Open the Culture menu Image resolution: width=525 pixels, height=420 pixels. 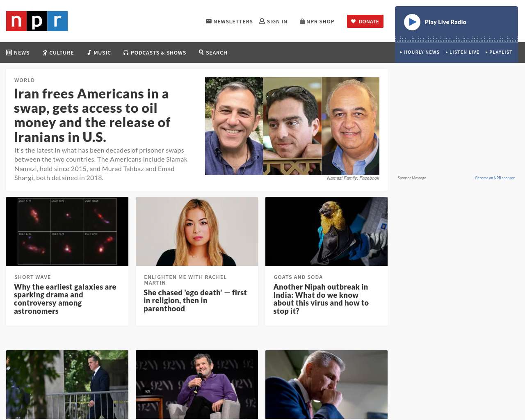pos(58,52)
